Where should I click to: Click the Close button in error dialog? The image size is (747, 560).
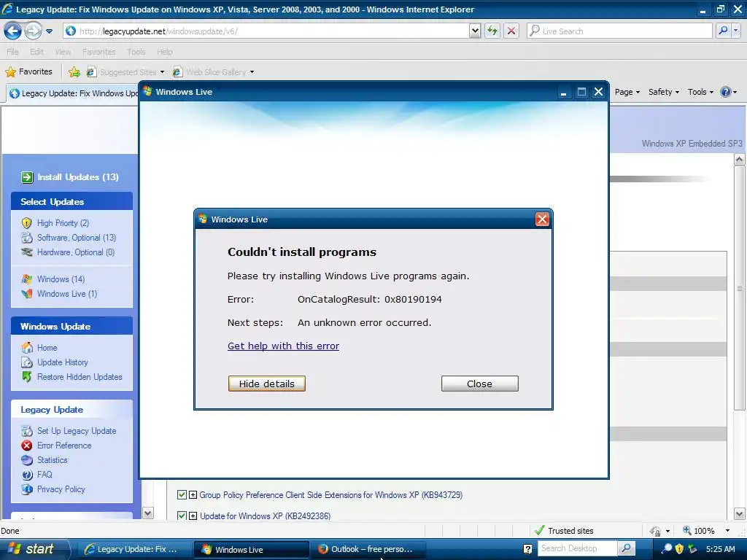(x=480, y=384)
